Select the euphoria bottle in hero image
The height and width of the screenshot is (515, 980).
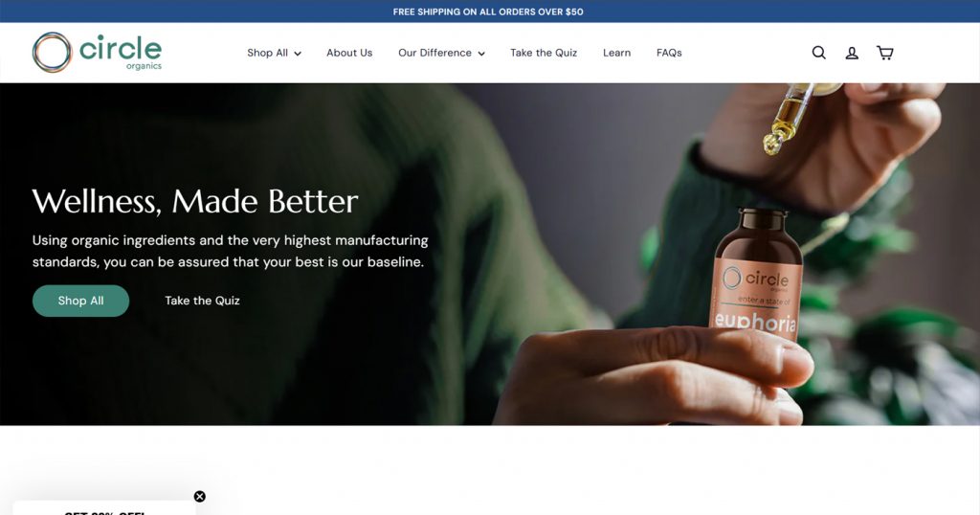point(757,275)
